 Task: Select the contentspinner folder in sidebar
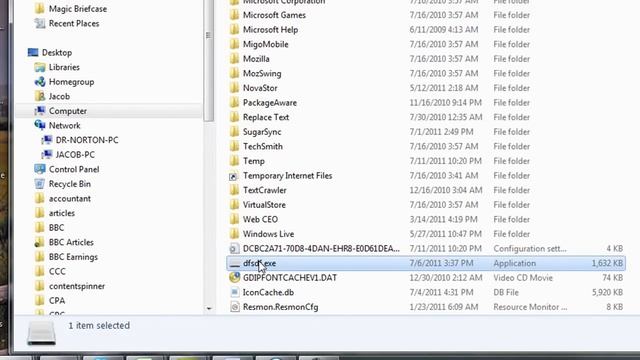(x=77, y=286)
